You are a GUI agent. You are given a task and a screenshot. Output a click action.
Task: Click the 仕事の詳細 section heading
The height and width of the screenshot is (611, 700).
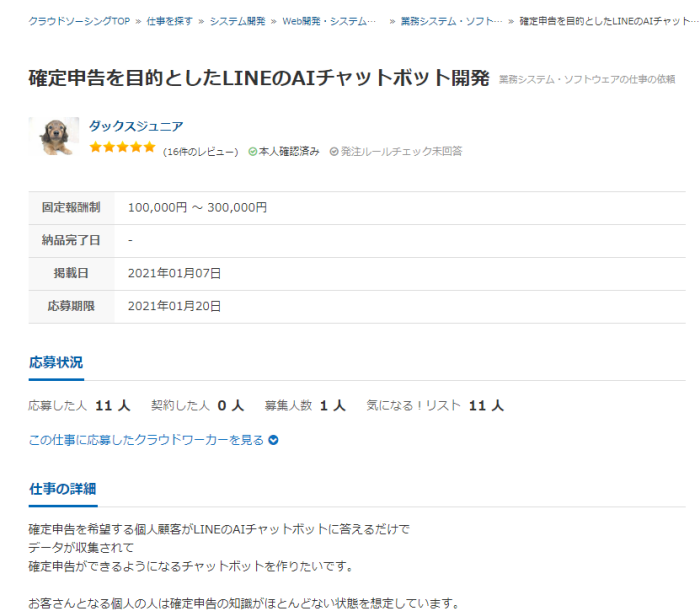[62, 489]
